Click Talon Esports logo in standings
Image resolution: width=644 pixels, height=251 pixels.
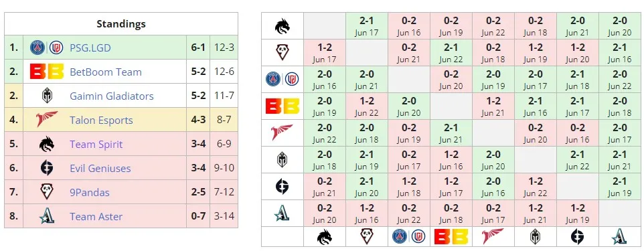[46, 120]
